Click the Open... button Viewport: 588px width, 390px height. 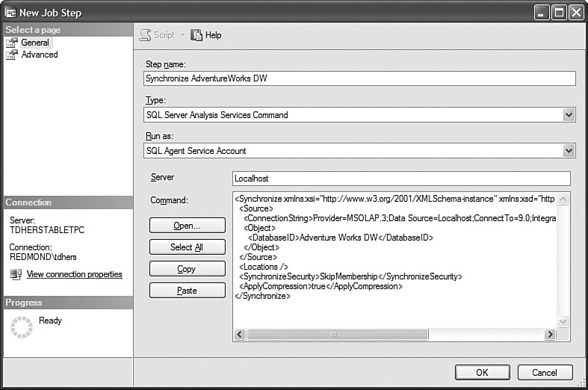coord(187,226)
